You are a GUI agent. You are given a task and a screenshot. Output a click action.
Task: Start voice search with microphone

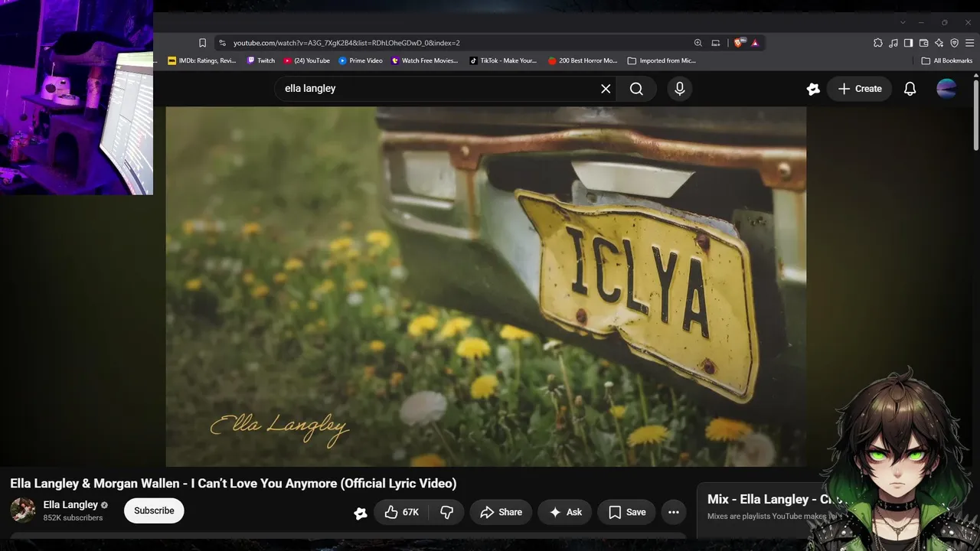pyautogui.click(x=680, y=89)
